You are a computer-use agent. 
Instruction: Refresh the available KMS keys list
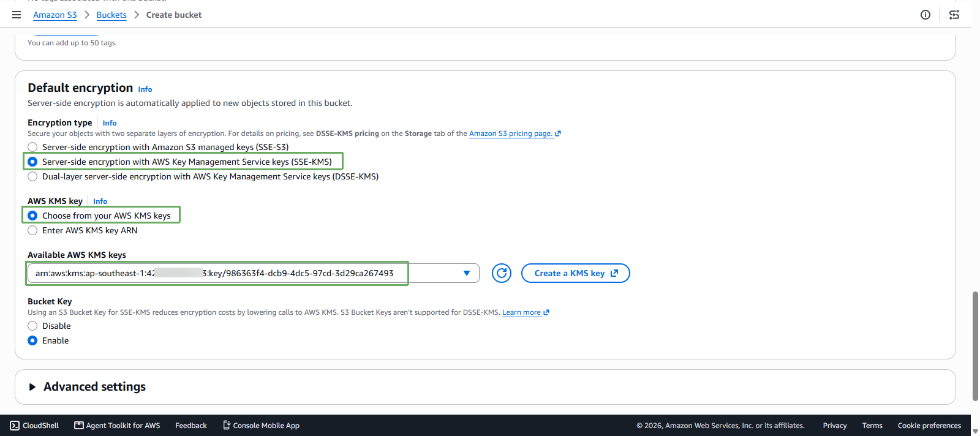pyautogui.click(x=502, y=273)
